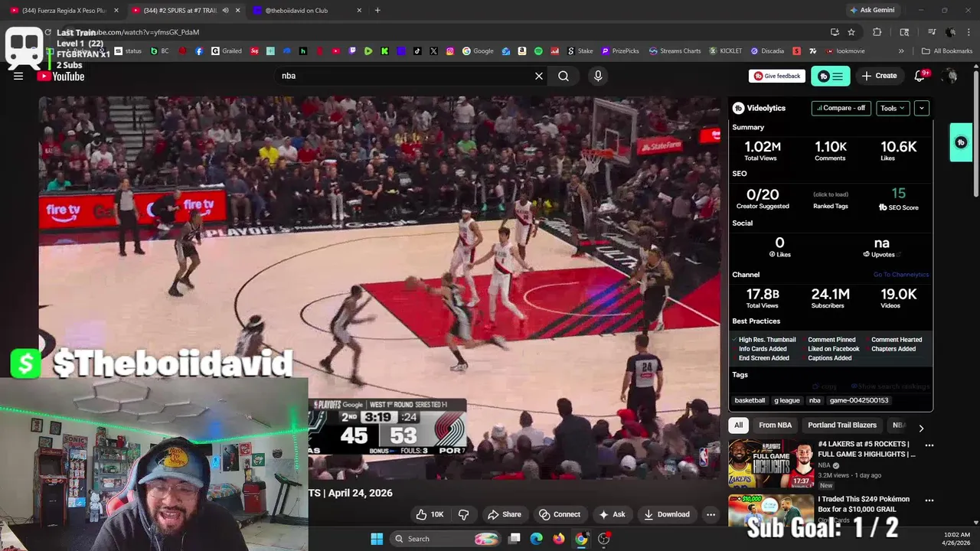
Task: Click the YouTube search input field
Action: [x=406, y=76]
